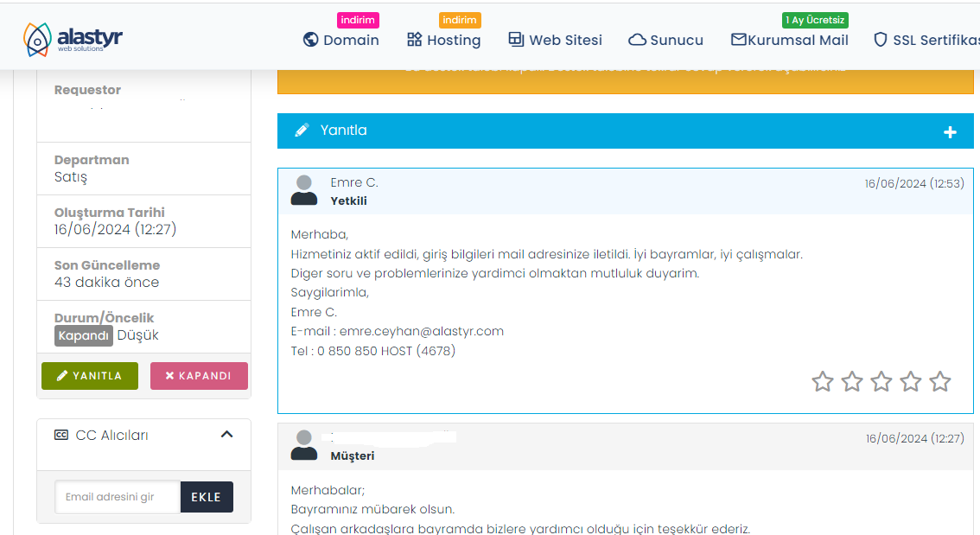Click the Tel : 0 850 850 HOST line
The height and width of the screenshot is (535, 980).
373,351
